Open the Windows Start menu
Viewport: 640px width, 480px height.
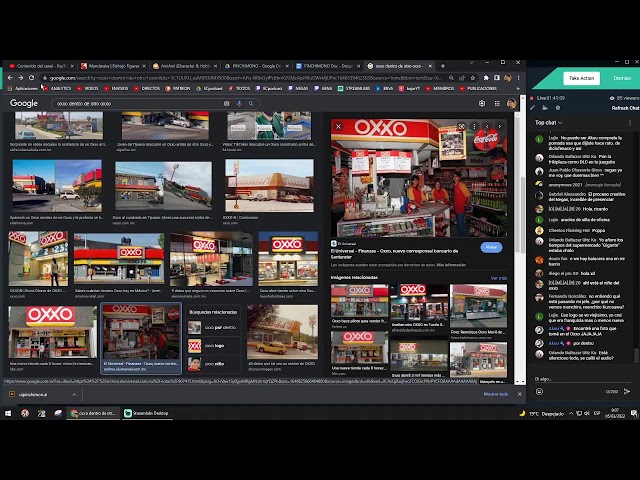(8, 413)
